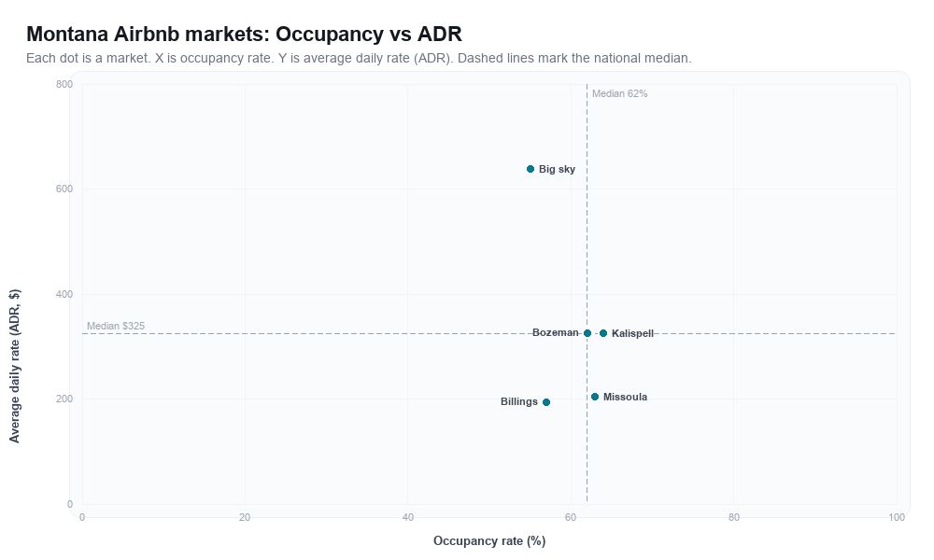
Task: Click the x-axis tick label 20
Action: coord(245,518)
